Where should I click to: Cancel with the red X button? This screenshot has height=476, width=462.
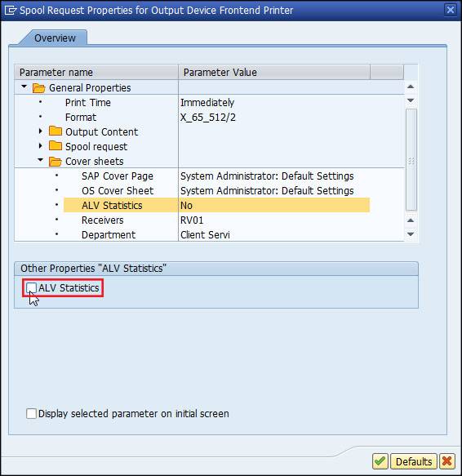(446, 461)
